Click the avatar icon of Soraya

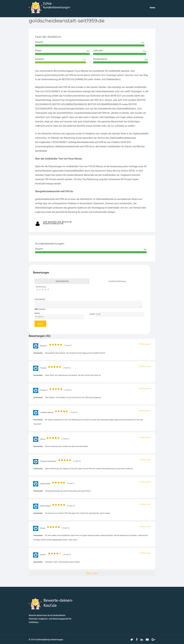tap(36, 529)
